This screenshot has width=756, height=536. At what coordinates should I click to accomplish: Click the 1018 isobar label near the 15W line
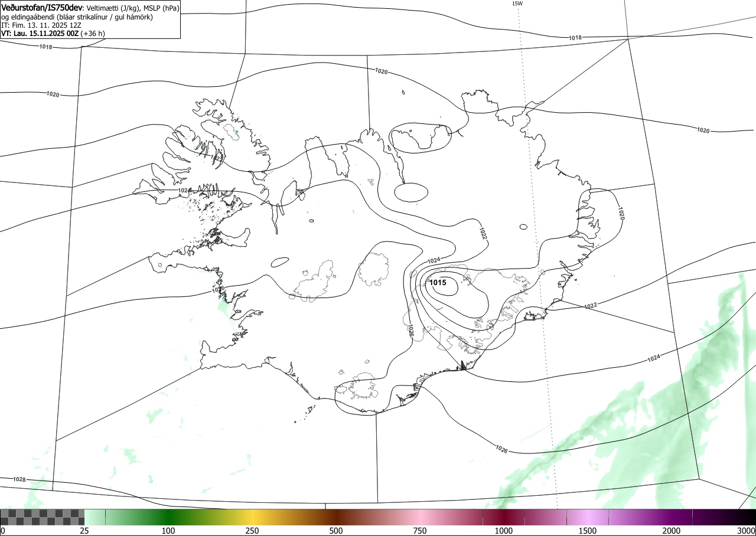click(x=575, y=38)
